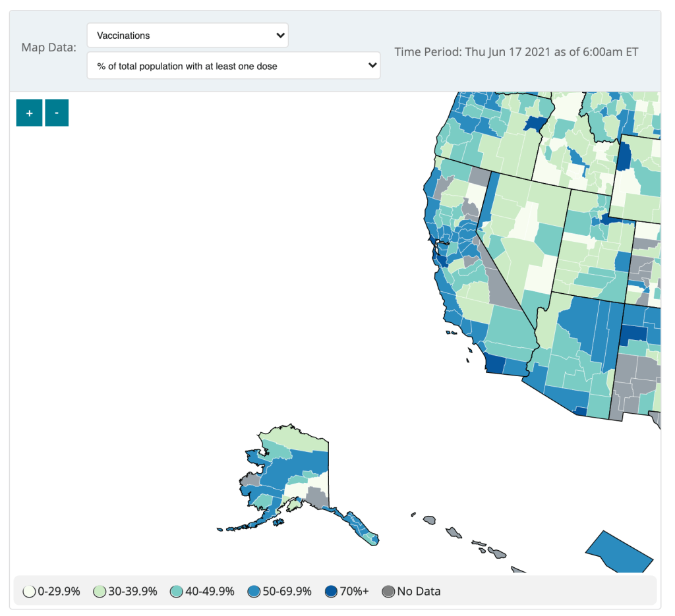Click the Map Data label

coord(49,47)
